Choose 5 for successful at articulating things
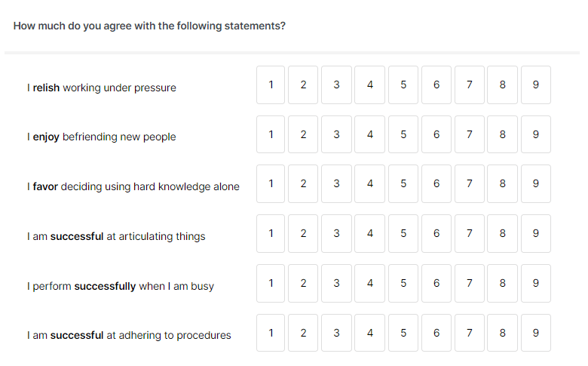Image resolution: width=588 pixels, height=366 pixels. [x=403, y=233]
